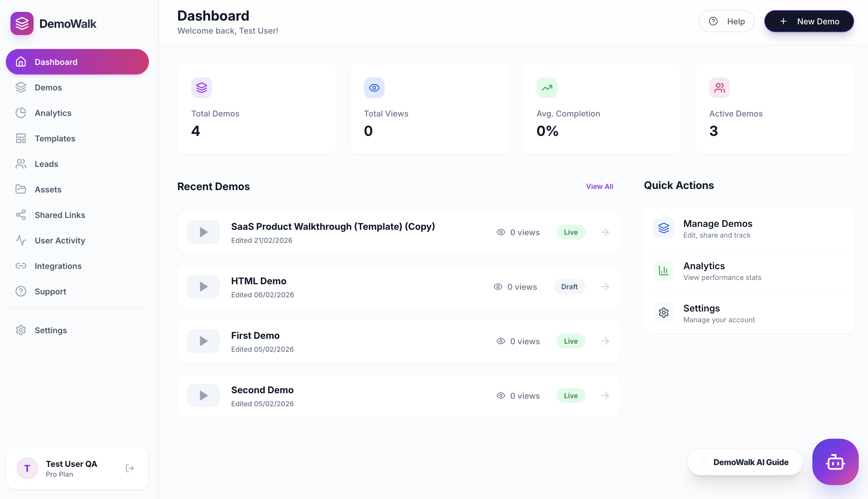Click the Active Demos users icon
Viewport: 868px width, 499px height.
tap(719, 88)
